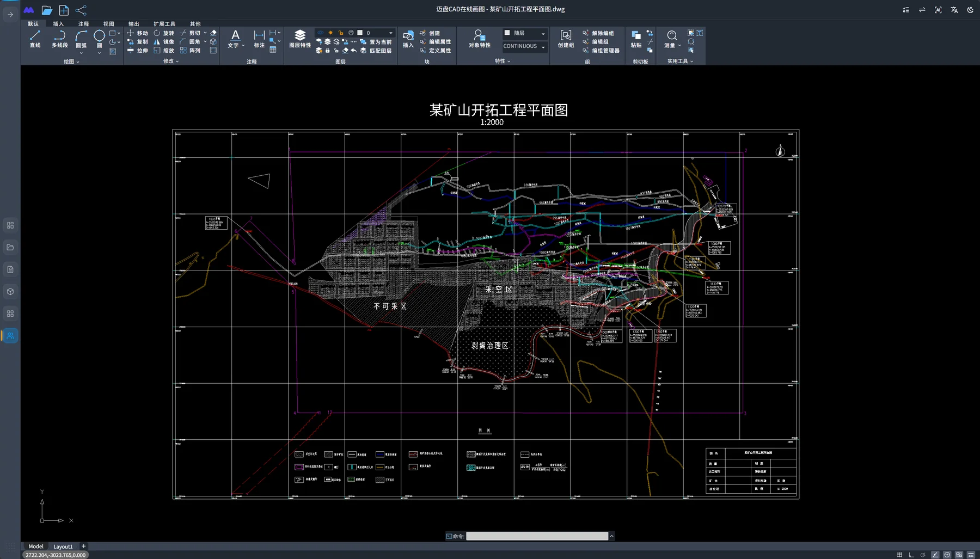
Task: Select the 缩放 (Scale) tool
Action: [164, 51]
